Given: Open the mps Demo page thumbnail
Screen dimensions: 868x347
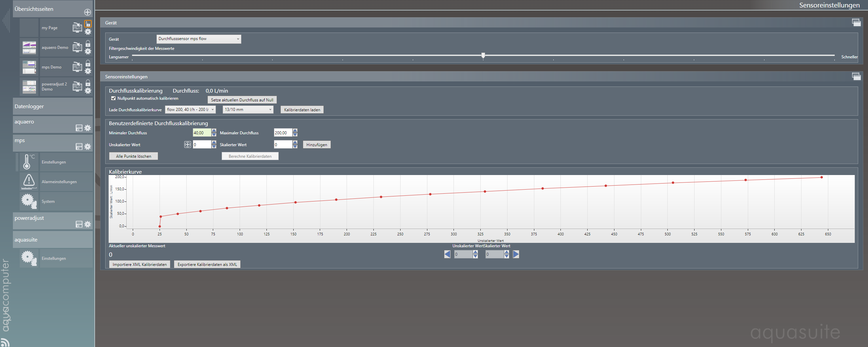Looking at the screenshot, I should (29, 67).
